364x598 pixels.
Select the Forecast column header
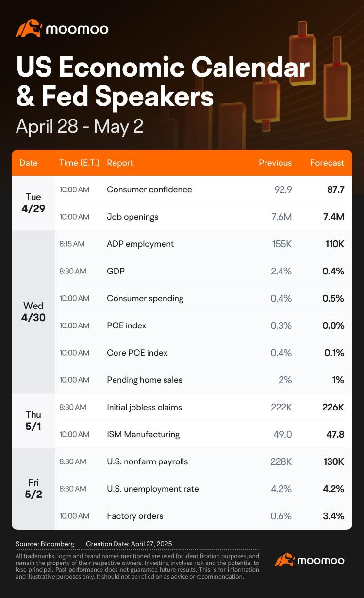(x=327, y=163)
